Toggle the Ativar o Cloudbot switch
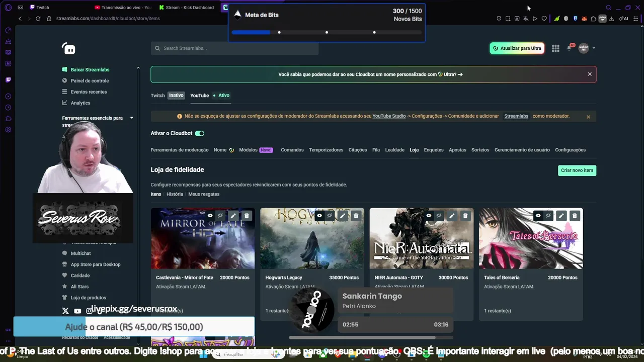Image resolution: width=644 pixels, height=362 pixels. pyautogui.click(x=200, y=133)
